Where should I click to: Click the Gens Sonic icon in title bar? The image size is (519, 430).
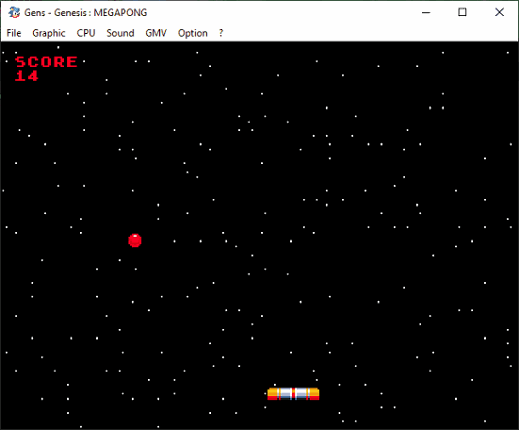pyautogui.click(x=14, y=12)
